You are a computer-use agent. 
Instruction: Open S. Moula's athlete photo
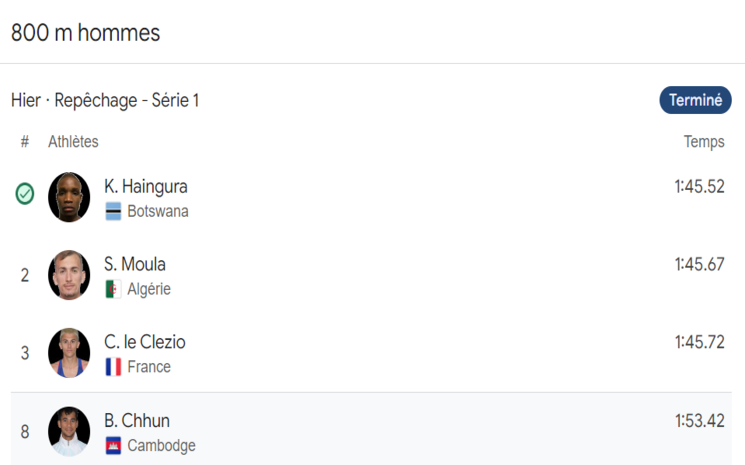69,275
